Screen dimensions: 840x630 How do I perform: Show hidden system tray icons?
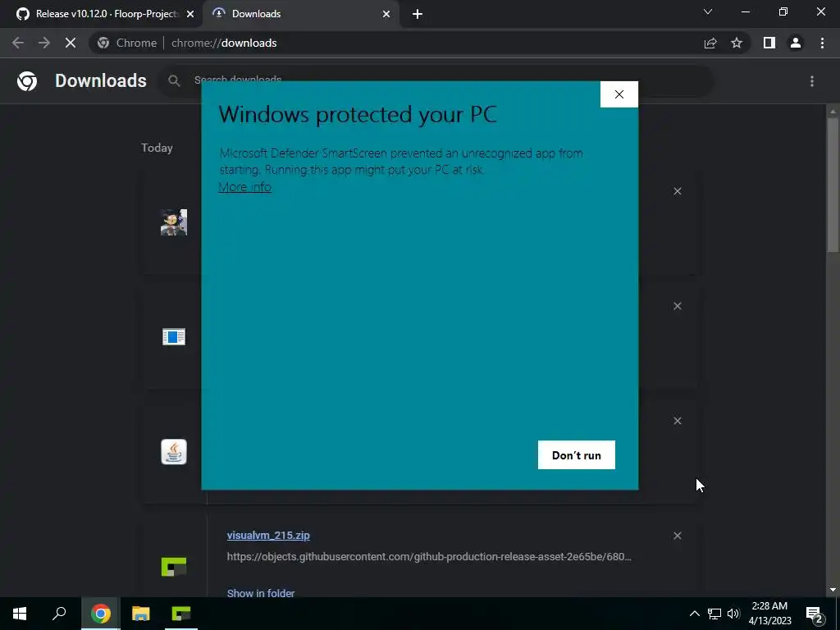point(694,614)
